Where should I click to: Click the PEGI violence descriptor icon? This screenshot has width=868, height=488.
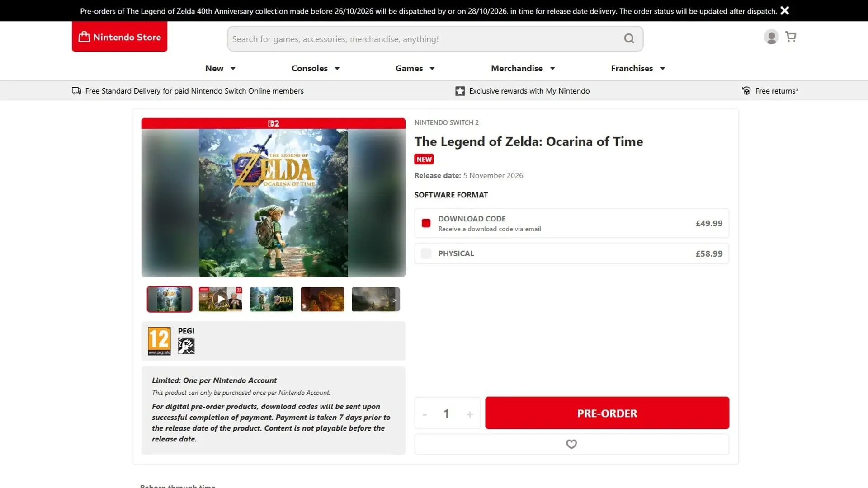click(x=186, y=346)
